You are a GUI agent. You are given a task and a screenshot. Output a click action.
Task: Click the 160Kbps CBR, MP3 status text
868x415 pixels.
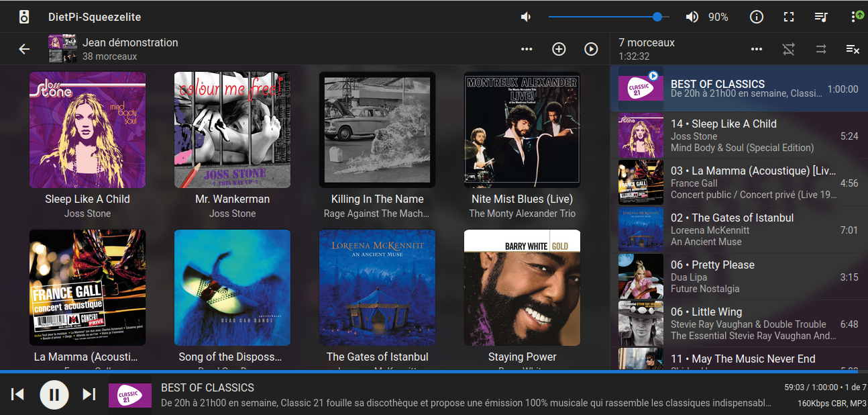coord(832,404)
